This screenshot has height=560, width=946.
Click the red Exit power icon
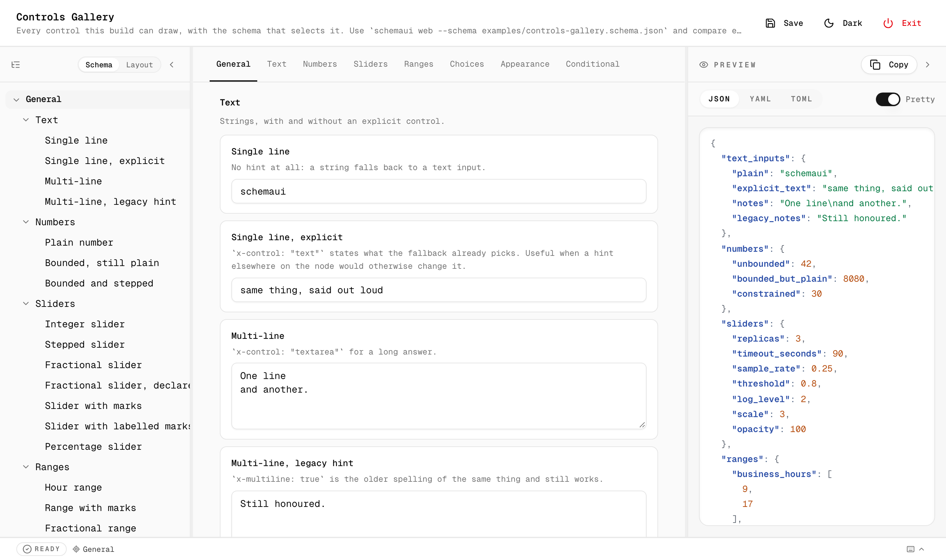[888, 23]
